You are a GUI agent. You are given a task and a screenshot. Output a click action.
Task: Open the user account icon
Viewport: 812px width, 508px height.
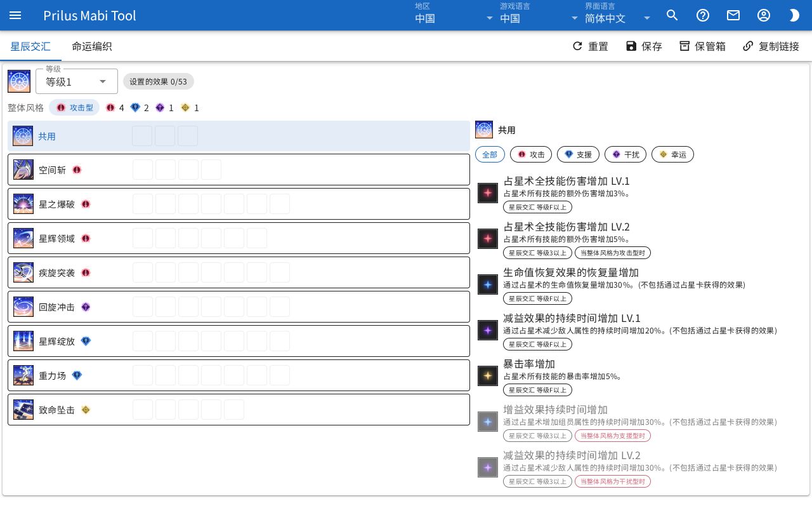click(x=764, y=15)
